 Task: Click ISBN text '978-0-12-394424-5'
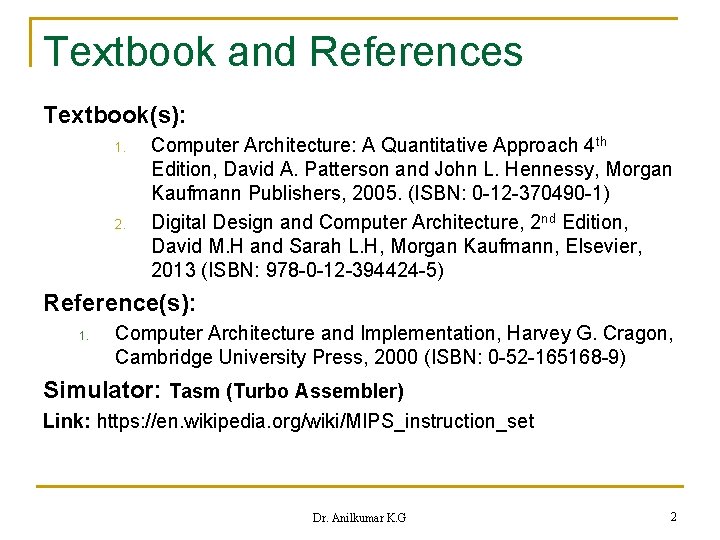click(x=351, y=270)
